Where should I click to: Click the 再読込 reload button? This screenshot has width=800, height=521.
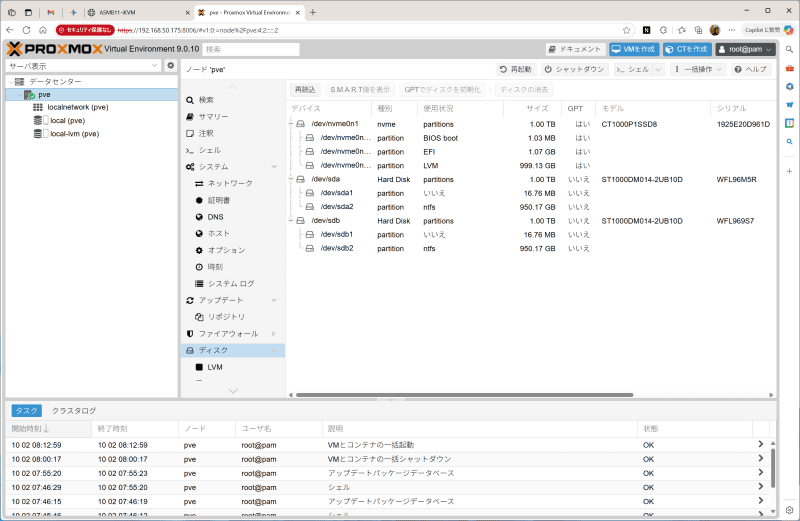(305, 90)
